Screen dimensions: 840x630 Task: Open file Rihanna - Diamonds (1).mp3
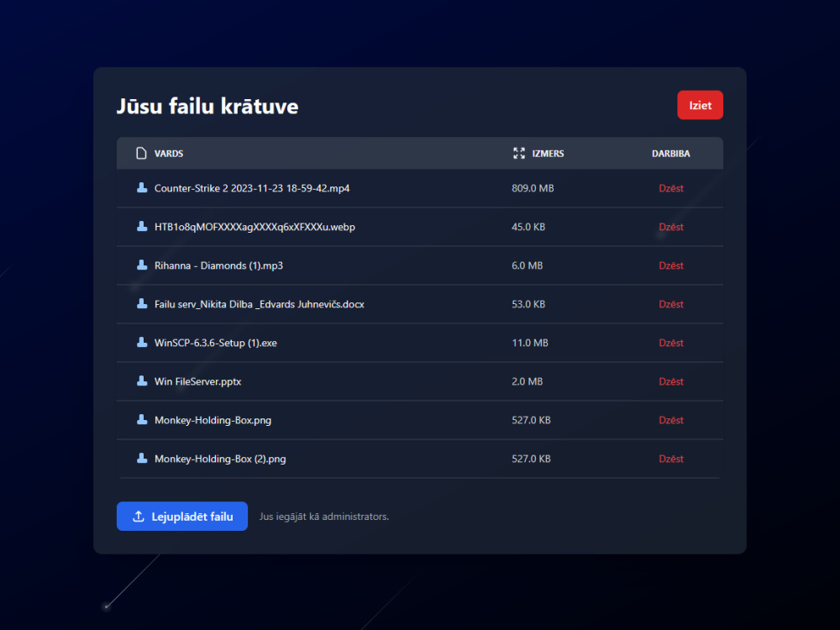point(218,265)
